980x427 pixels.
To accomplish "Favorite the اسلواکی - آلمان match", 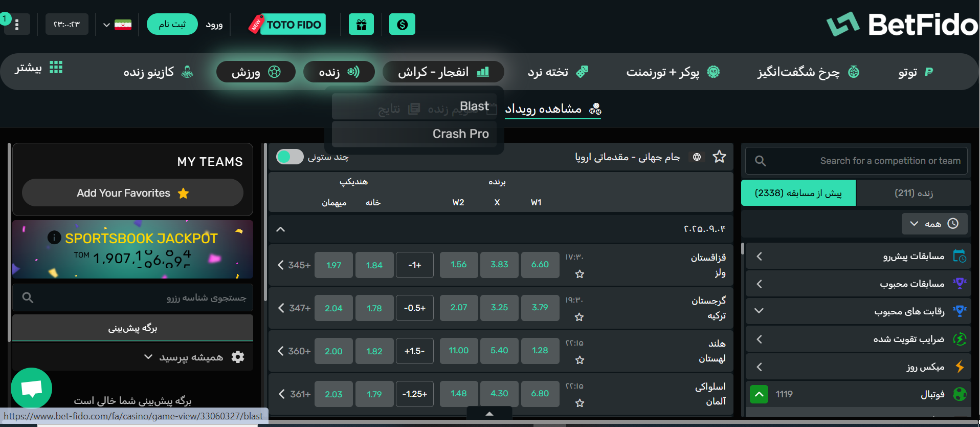I will [580, 403].
